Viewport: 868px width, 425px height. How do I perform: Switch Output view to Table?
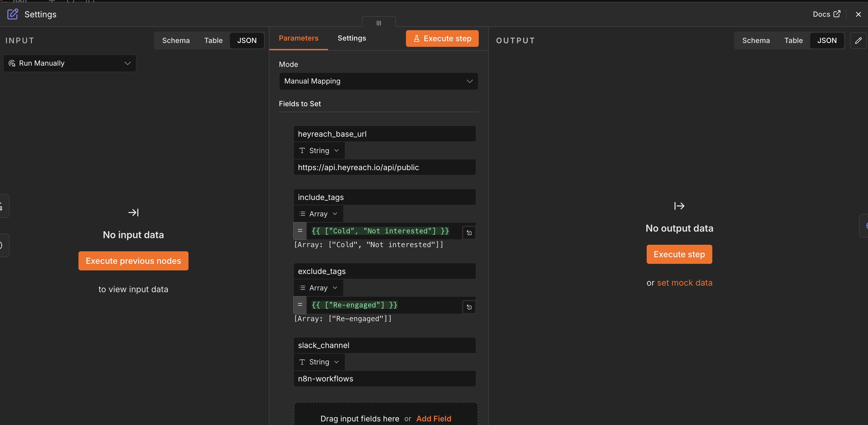coord(793,41)
